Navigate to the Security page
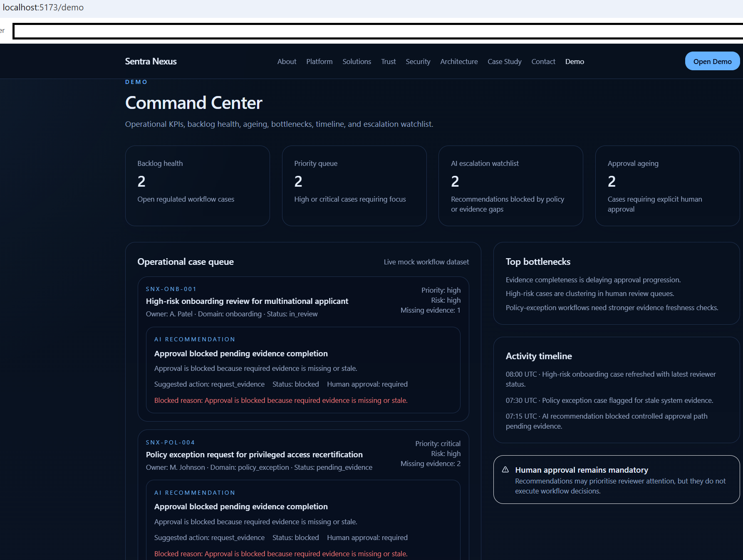 pyautogui.click(x=418, y=62)
